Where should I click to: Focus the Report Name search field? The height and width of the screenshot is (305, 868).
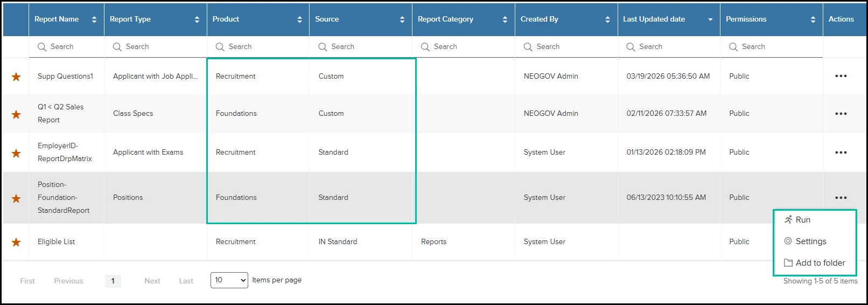(x=66, y=47)
